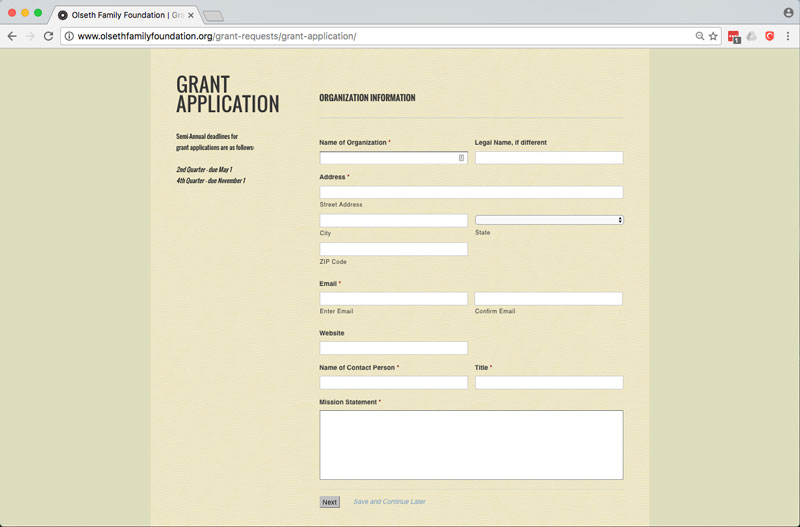Image resolution: width=800 pixels, height=527 pixels.
Task: Click the autofill icon in Name of Organization
Action: [461, 158]
